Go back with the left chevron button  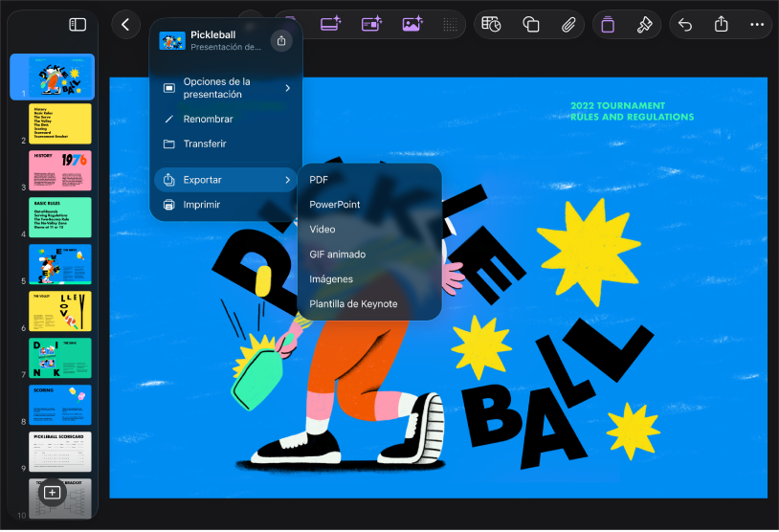(125, 25)
